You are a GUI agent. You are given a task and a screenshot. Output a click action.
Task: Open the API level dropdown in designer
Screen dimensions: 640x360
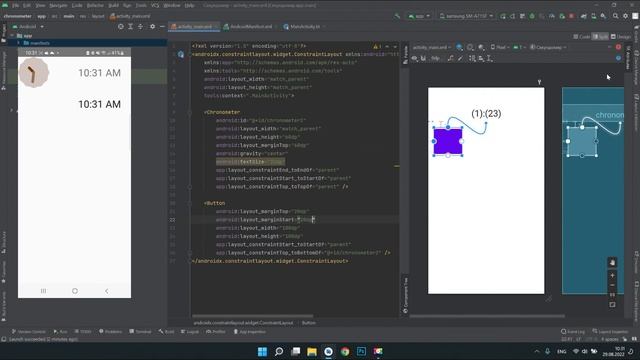(x=519, y=47)
